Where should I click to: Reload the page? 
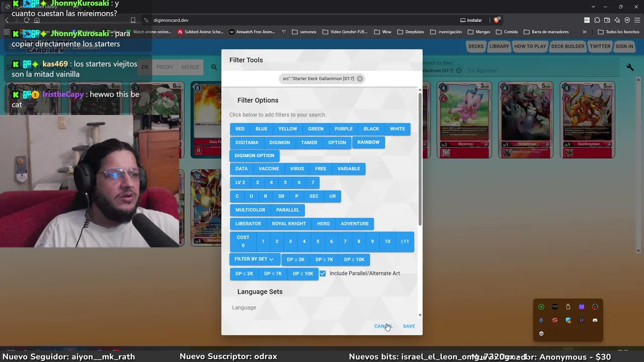click(x=27, y=20)
